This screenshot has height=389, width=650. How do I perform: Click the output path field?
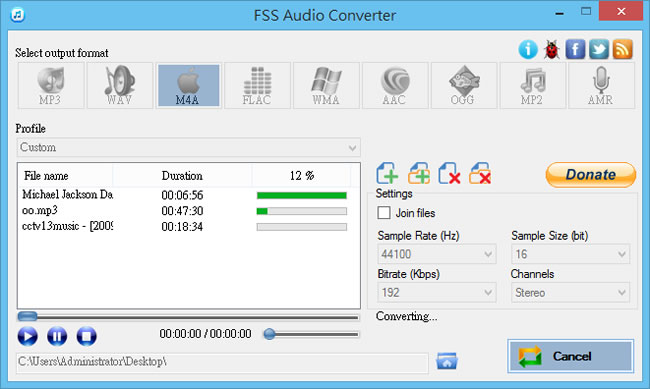(x=223, y=362)
